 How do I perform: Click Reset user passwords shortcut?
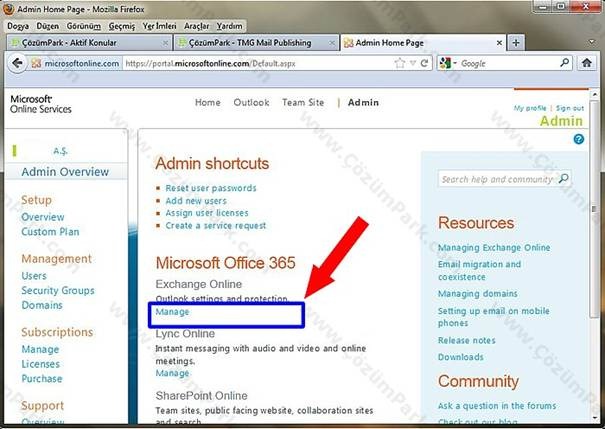[211, 188]
